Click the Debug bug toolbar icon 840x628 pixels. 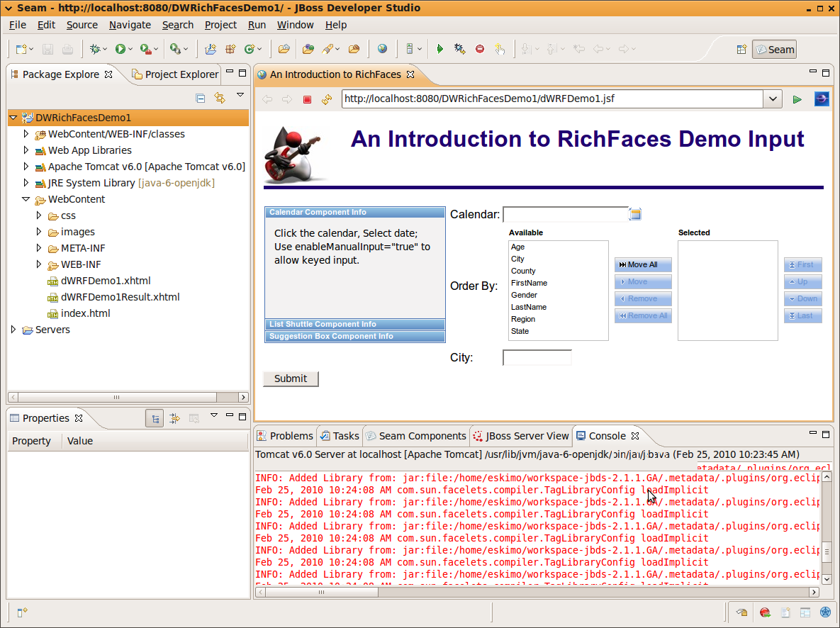[x=95, y=50]
